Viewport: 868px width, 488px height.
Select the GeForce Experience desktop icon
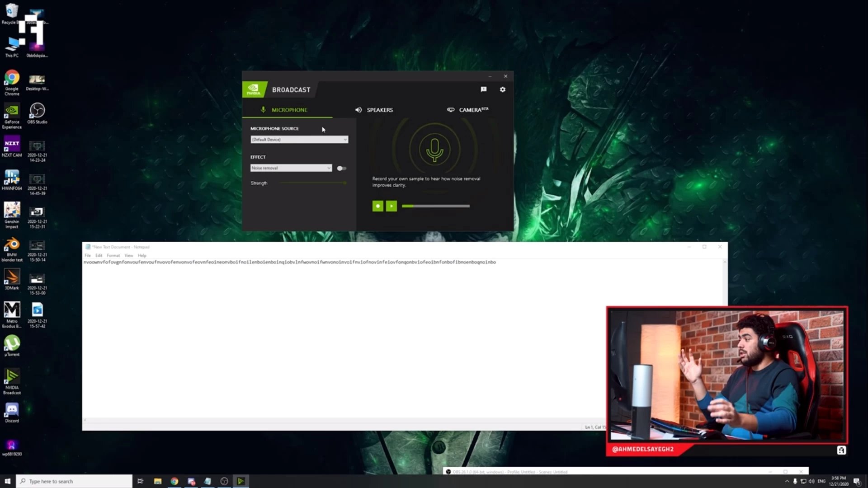pos(12,116)
